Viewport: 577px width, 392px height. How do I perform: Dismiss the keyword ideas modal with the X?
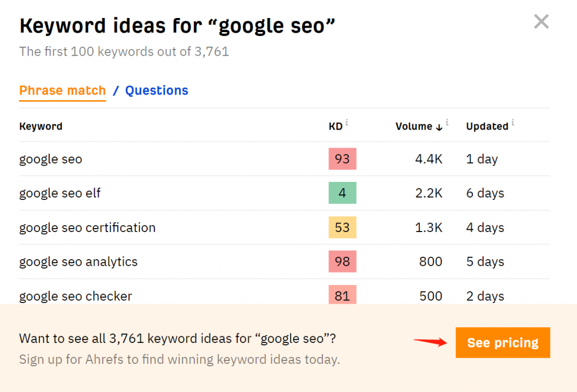coord(541,21)
